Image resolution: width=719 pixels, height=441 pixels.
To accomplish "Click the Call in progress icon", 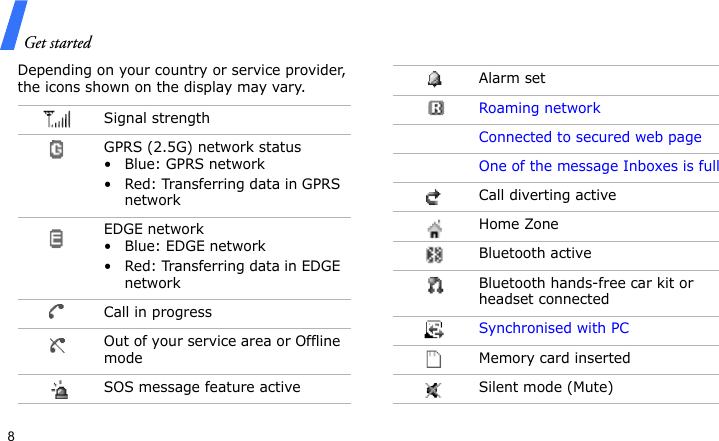I will coord(57,313).
